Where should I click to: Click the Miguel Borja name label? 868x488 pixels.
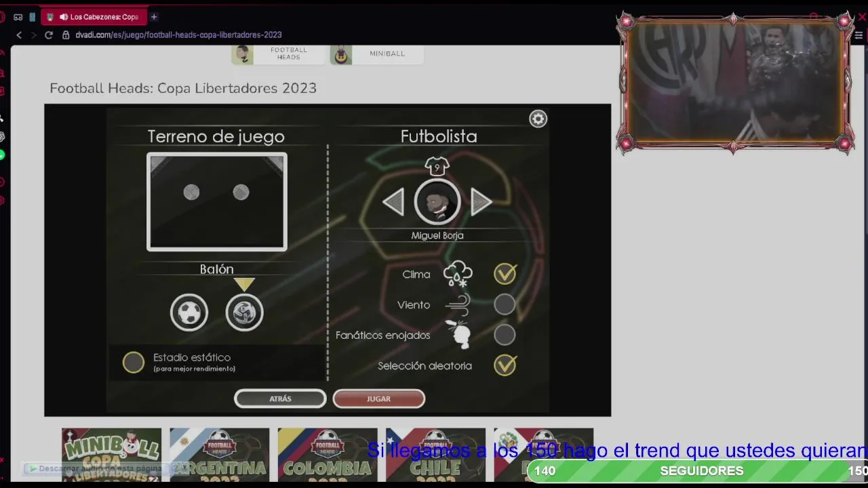pos(437,235)
